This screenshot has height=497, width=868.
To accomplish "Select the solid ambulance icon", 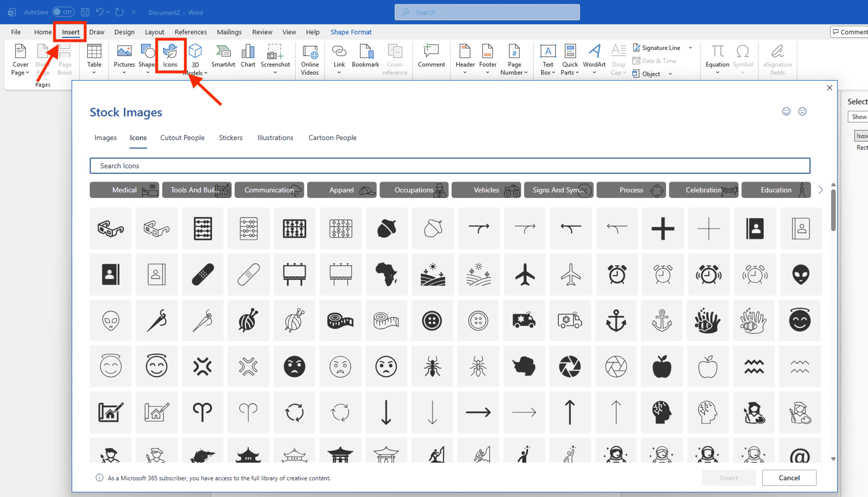I will (x=524, y=320).
